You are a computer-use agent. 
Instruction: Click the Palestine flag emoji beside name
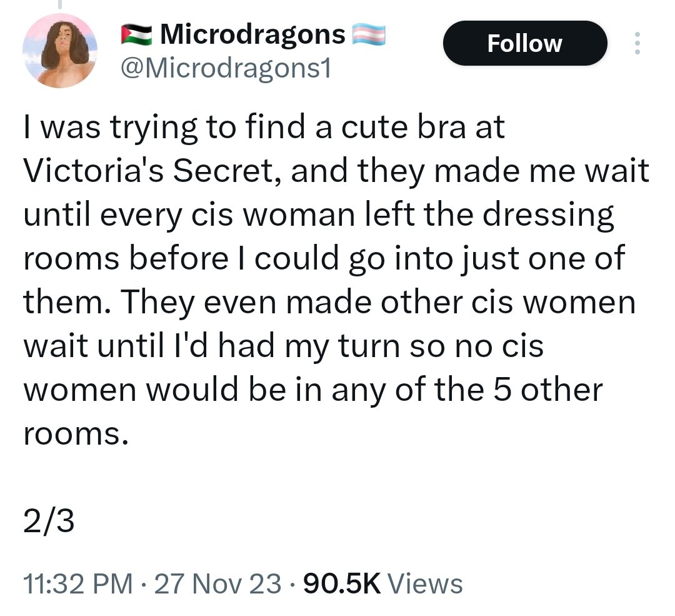click(136, 35)
